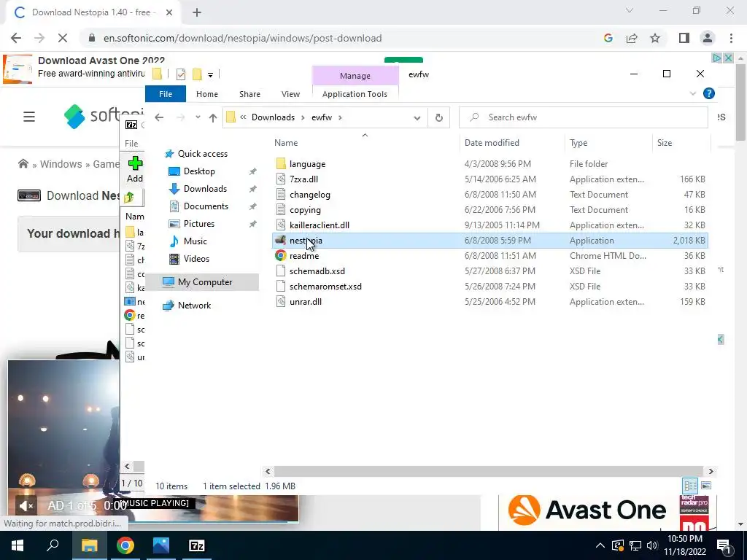
Task: Share this page from Chrome toolbar
Action: (x=632, y=38)
